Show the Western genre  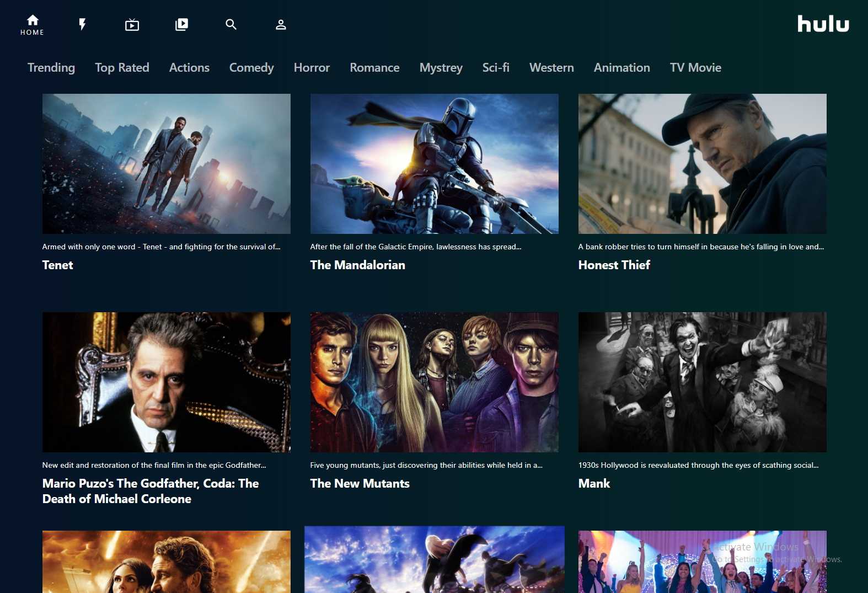pos(551,68)
